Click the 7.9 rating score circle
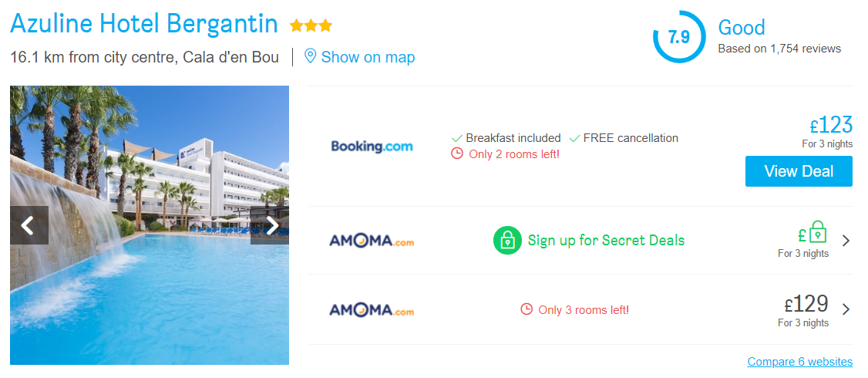Viewport: 868px width, 378px height. (678, 37)
